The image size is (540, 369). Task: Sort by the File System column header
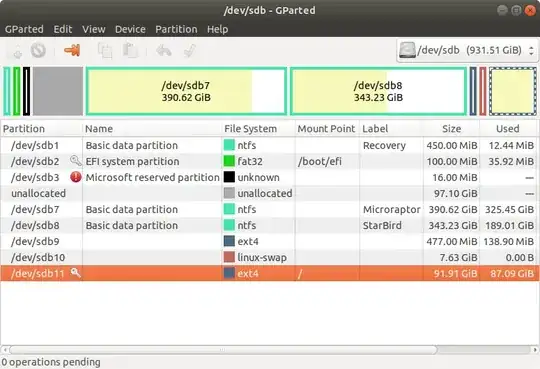(x=258, y=129)
